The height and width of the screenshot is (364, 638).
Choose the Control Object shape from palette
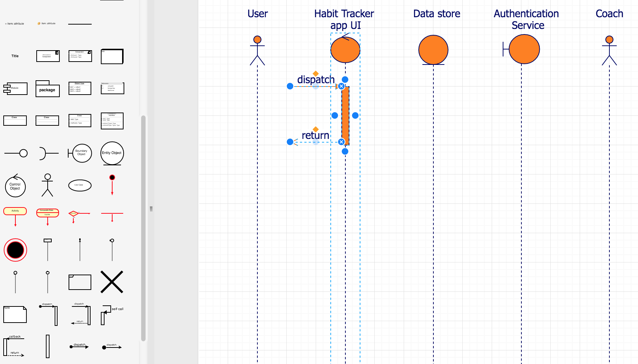pos(15,185)
